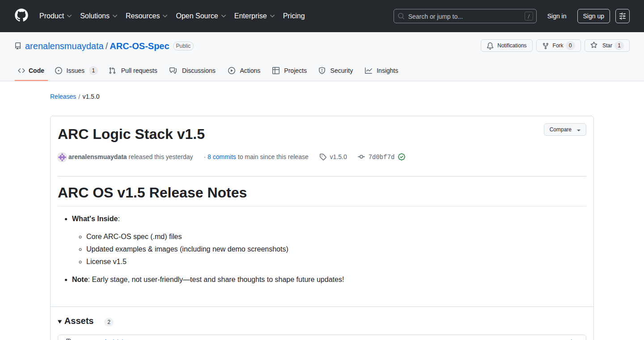Expand the Product menu
The height and width of the screenshot is (340, 644).
(x=55, y=16)
